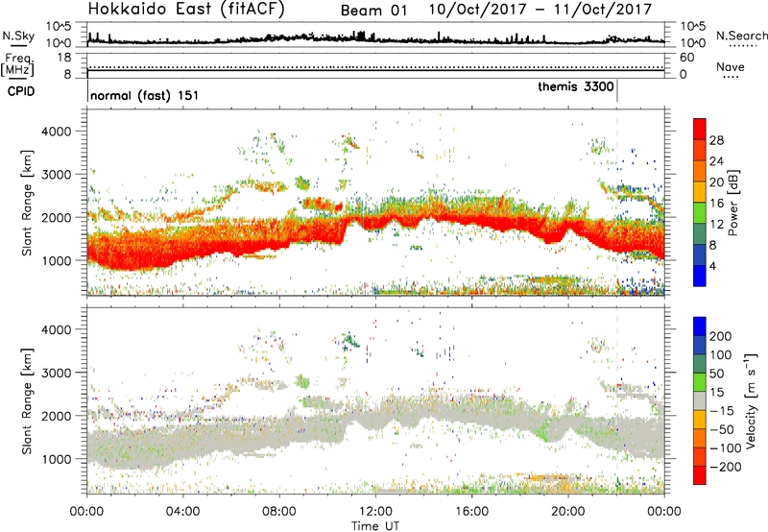Click the '20:00' time axis tick label

[568, 512]
